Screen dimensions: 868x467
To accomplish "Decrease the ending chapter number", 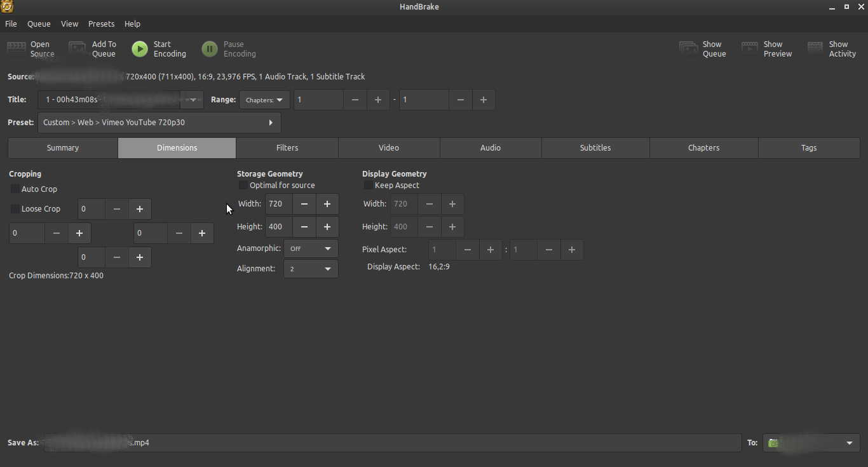I will click(461, 100).
